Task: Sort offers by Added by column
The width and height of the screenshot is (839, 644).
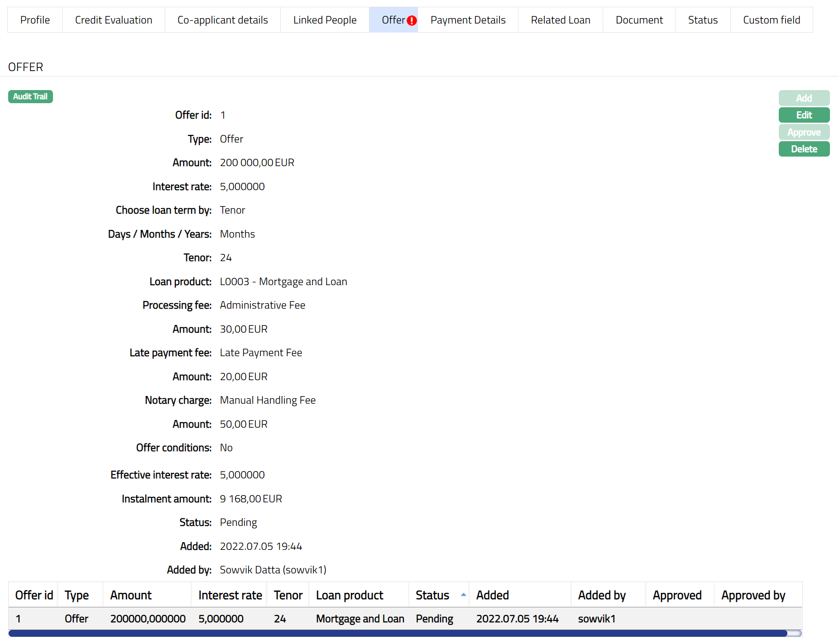Action: coord(602,595)
